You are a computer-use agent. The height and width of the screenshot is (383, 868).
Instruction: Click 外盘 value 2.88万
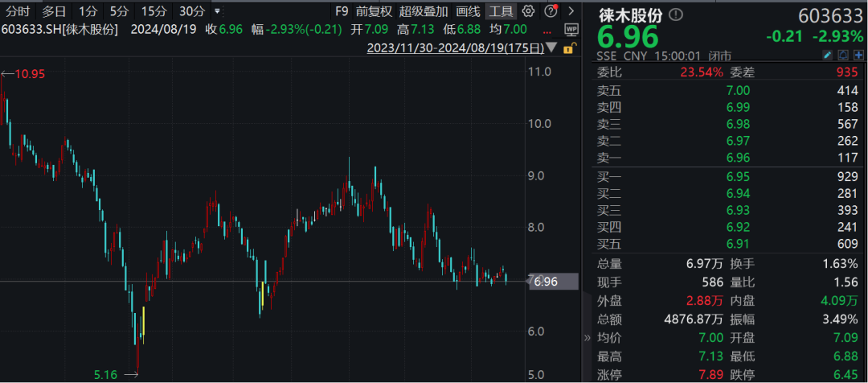tap(704, 300)
